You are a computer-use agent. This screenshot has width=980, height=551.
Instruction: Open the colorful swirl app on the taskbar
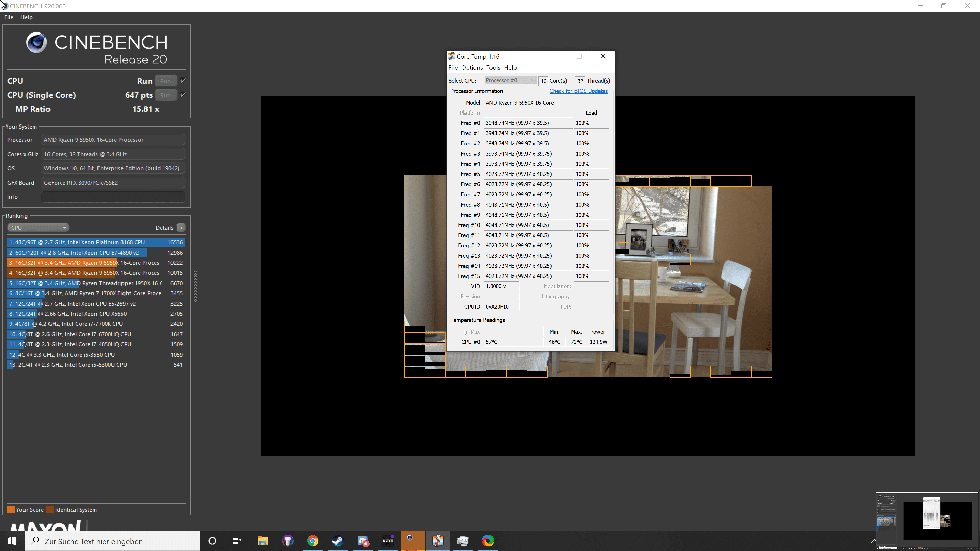coord(488,541)
